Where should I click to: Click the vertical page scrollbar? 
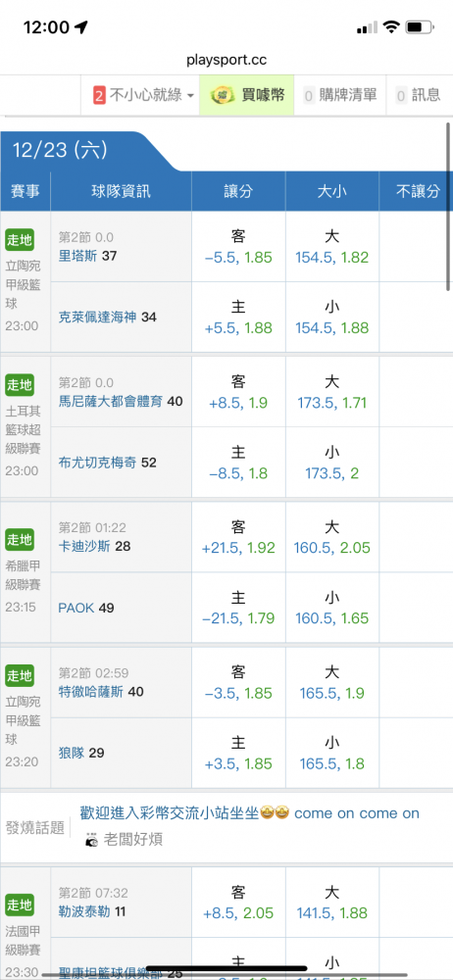[448, 206]
